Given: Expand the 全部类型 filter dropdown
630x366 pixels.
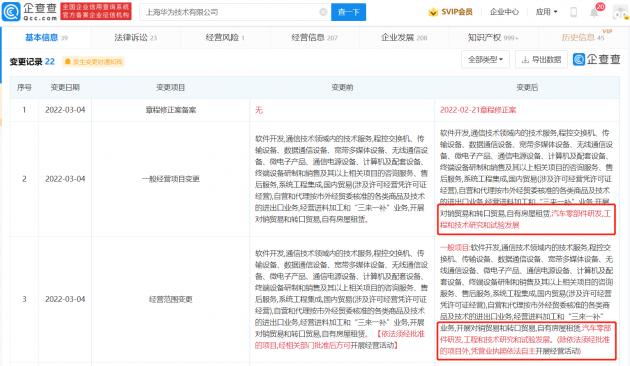Looking at the screenshot, I should pos(485,59).
